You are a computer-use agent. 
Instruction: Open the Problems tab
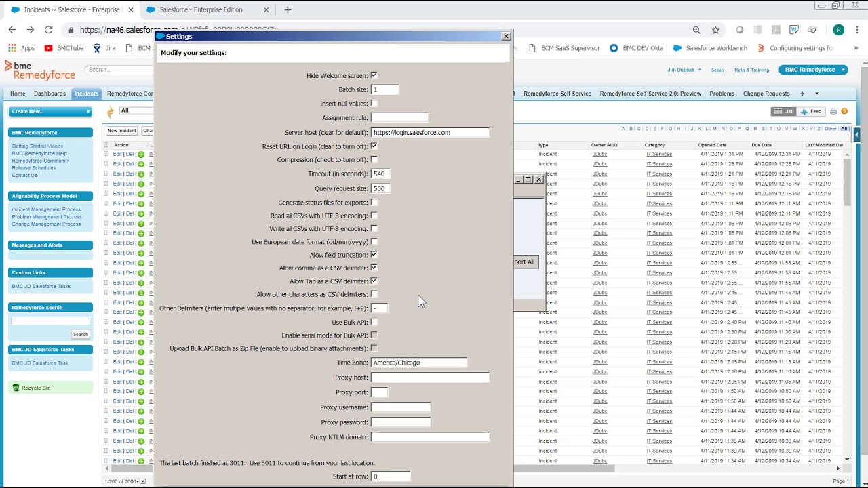(722, 94)
